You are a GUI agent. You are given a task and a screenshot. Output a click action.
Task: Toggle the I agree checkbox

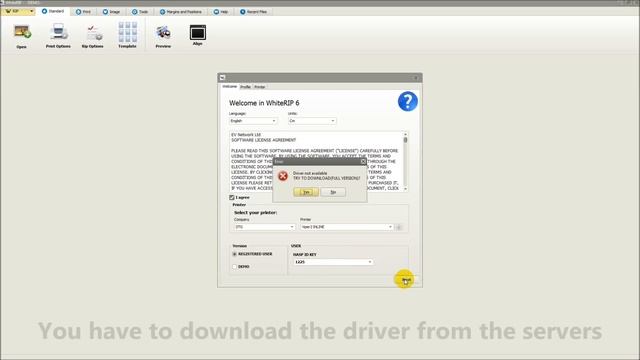pos(232,198)
